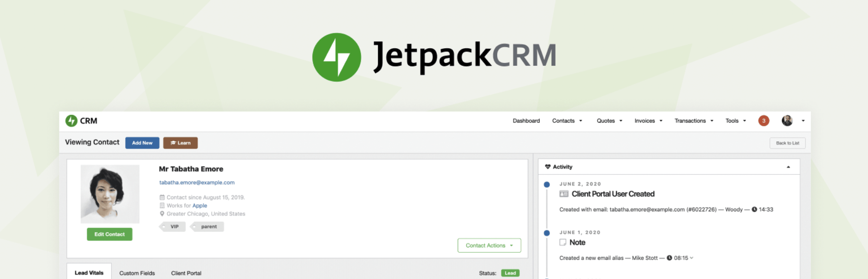Image resolution: width=868 pixels, height=279 pixels.
Task: Click the green Lead status badge
Action: (510, 273)
